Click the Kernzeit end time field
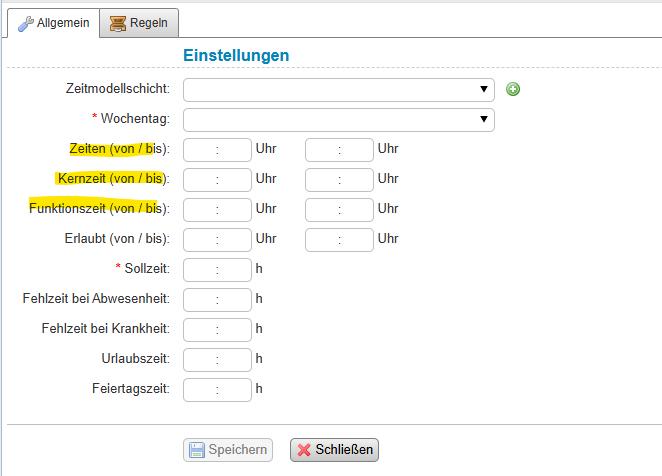 click(339, 179)
